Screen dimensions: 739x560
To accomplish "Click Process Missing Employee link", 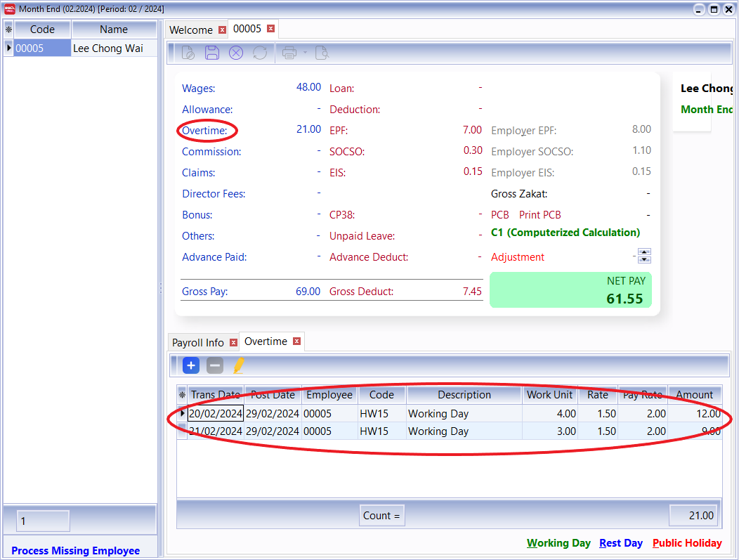I will 76,551.
